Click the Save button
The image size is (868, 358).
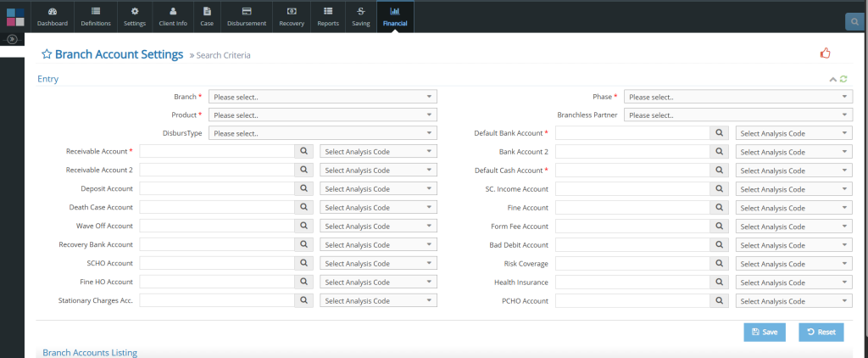pos(764,332)
